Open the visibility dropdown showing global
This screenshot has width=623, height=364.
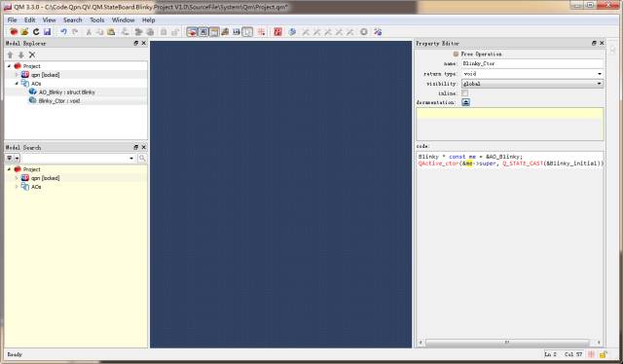532,84
